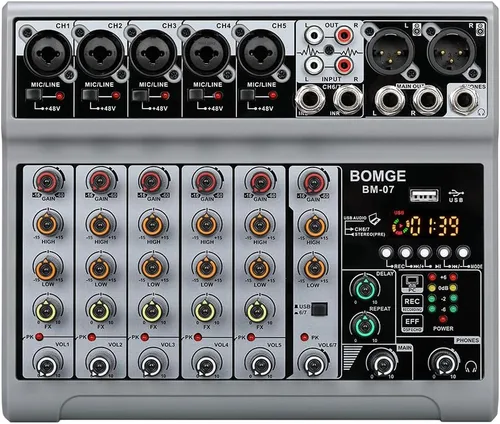This screenshot has width=500, height=424.
Task: Tap the USB AUDIO laptop icon
Action: 375,218
